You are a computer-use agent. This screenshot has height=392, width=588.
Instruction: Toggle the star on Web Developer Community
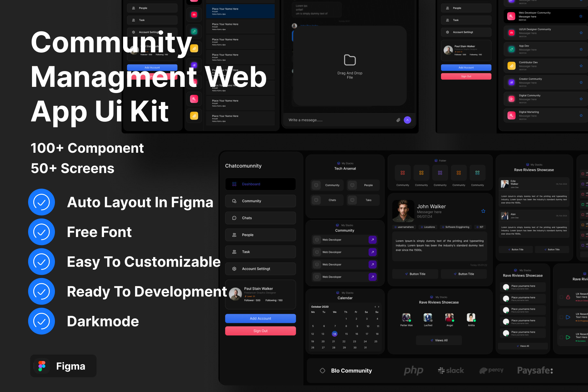(x=581, y=16)
